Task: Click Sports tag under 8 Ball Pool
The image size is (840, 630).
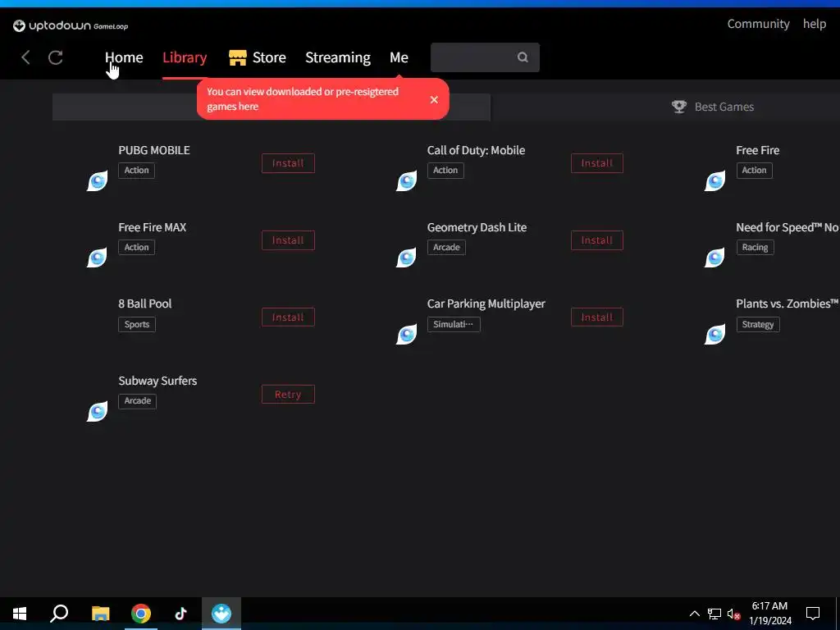Action: coord(137,324)
